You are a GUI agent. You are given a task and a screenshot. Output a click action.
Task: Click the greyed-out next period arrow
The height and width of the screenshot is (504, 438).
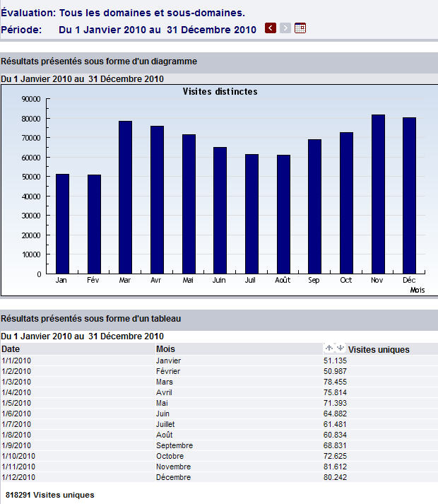(285, 28)
